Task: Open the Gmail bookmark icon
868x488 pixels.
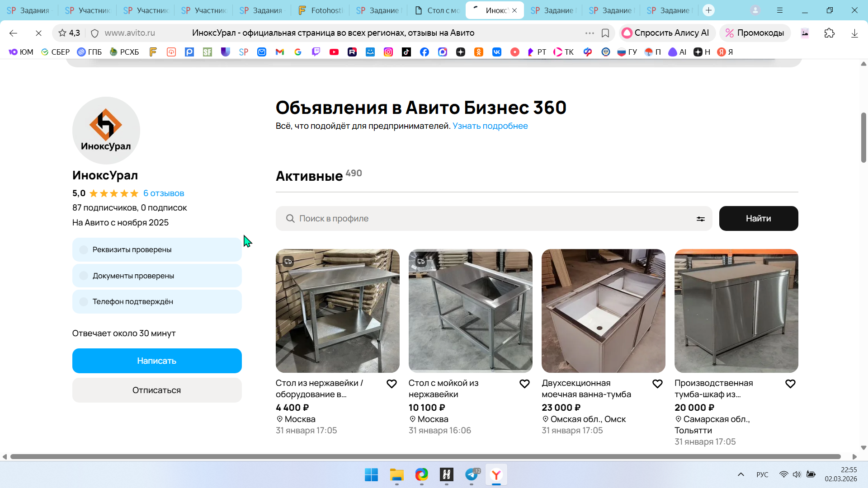Action: pyautogui.click(x=280, y=52)
